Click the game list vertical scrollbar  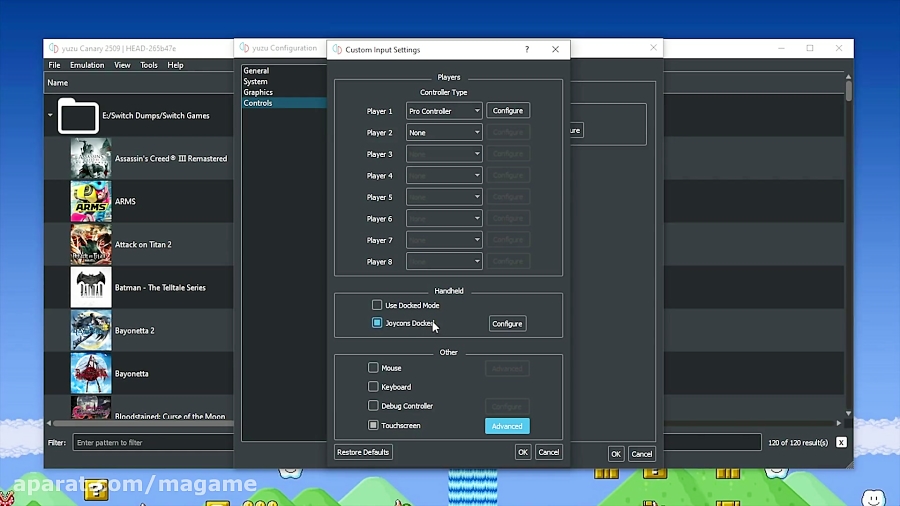tap(848, 92)
